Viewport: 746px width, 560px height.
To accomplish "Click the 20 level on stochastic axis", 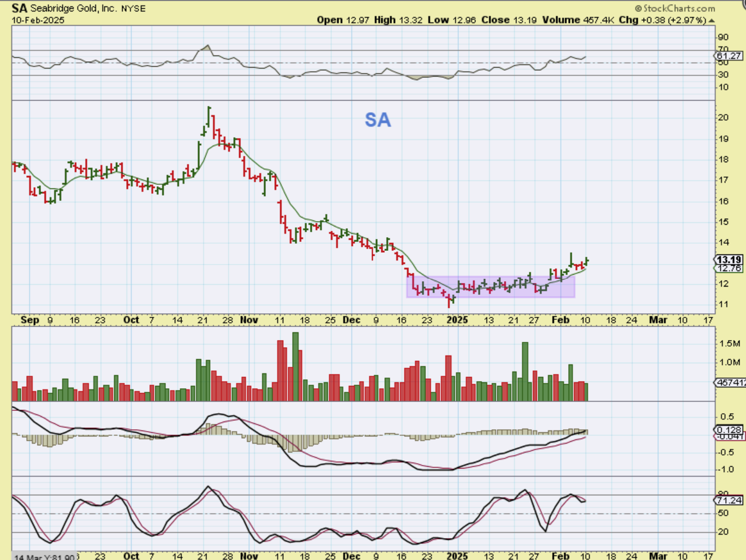I will coord(723,531).
